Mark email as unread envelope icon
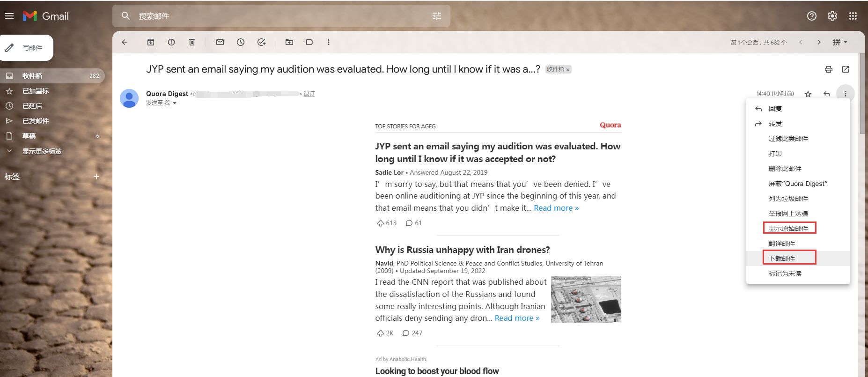The width and height of the screenshot is (868, 377). click(x=220, y=42)
